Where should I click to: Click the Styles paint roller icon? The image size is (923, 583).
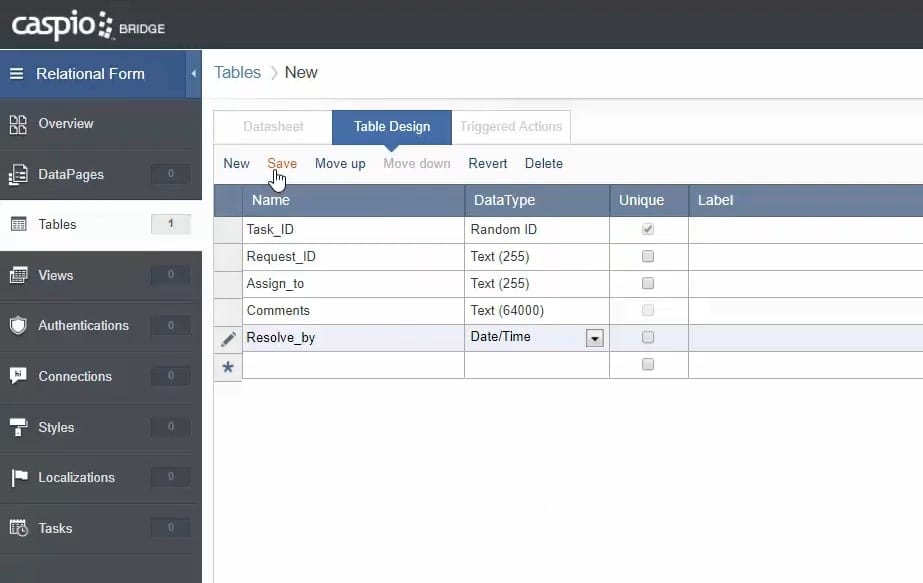pos(18,427)
